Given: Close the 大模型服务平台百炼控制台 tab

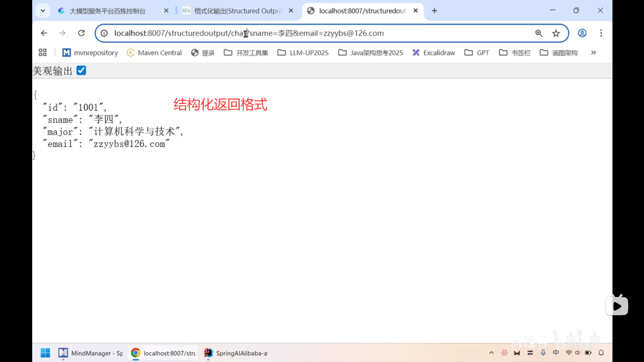Looking at the screenshot, I should (166, 11).
